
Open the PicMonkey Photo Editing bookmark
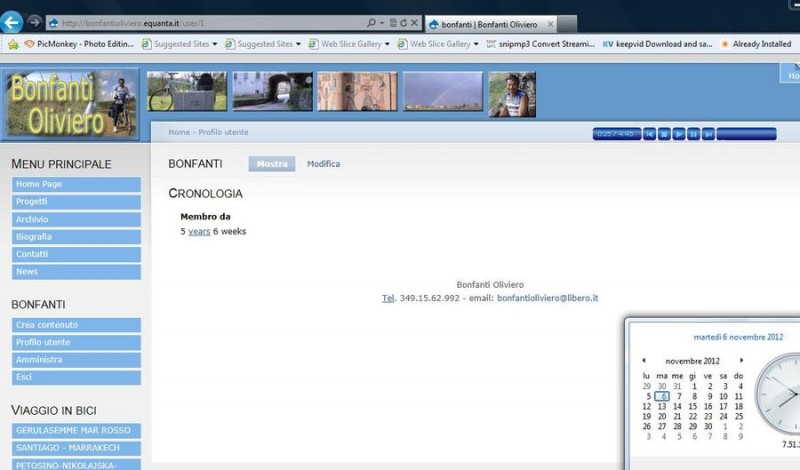point(79,44)
